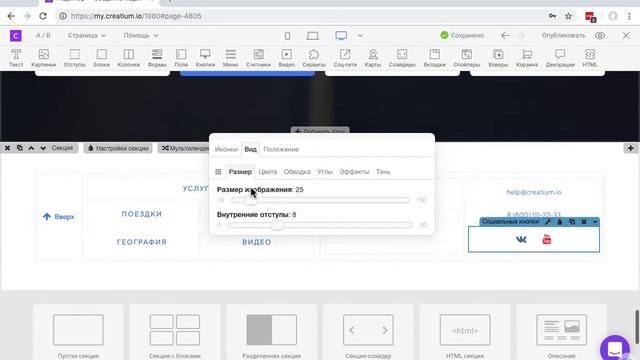Move the section up

(31, 148)
